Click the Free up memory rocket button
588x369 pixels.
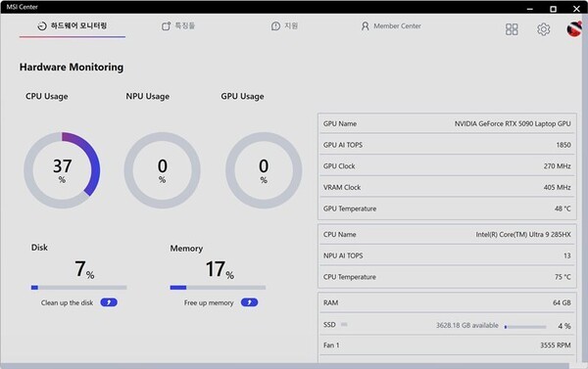point(249,302)
